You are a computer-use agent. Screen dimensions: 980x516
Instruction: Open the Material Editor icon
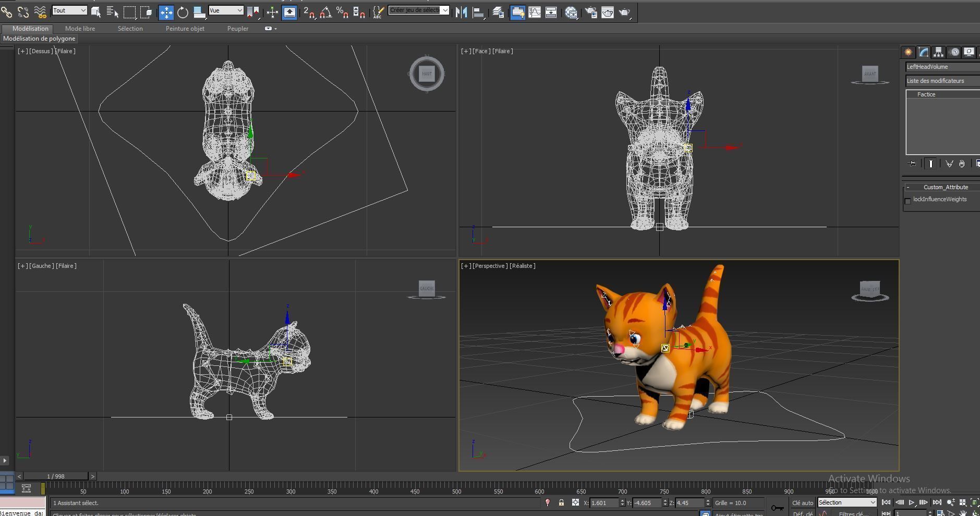(x=571, y=12)
